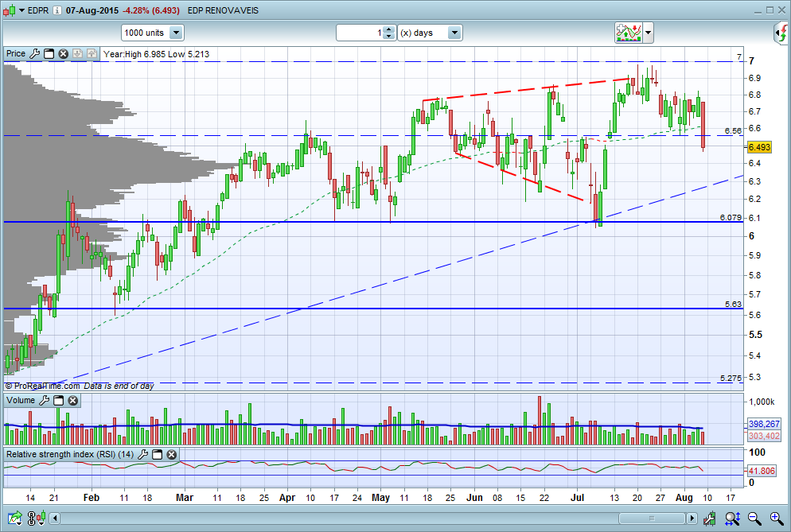791x532 pixels.
Task: Zoom out with minus magnifier
Action: [x=754, y=518]
